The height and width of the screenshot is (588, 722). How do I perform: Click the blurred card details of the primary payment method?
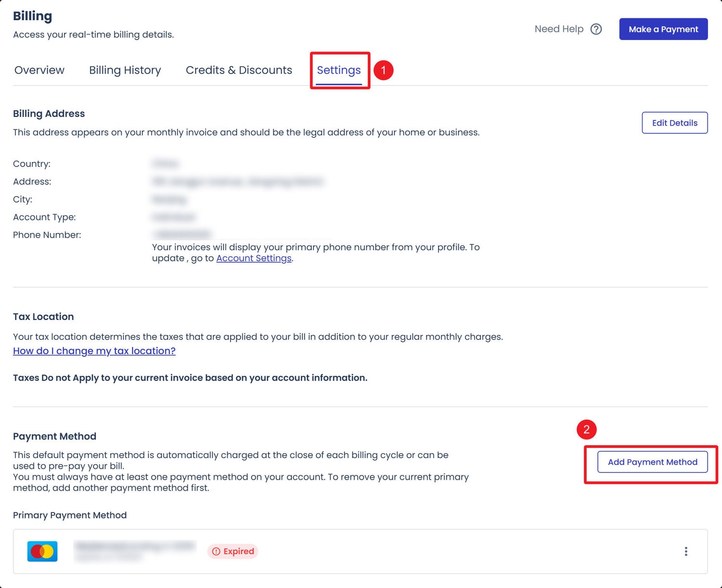tap(135, 551)
